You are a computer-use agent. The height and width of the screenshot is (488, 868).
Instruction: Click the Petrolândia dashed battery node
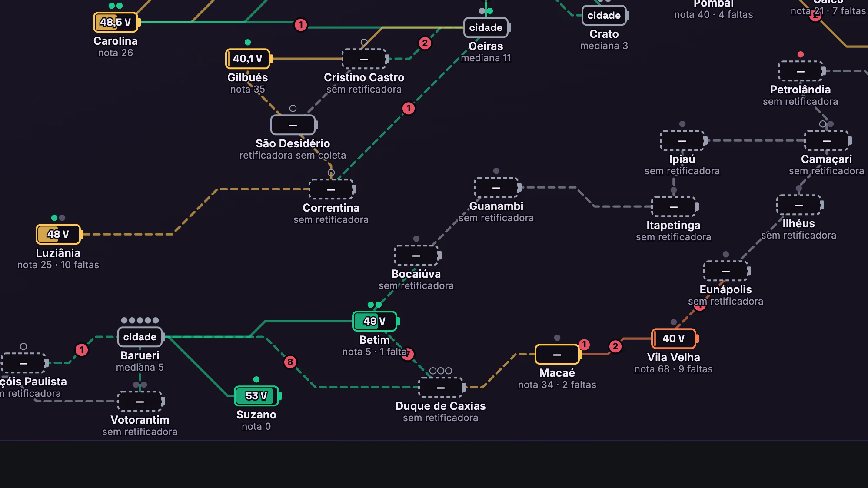801,71
